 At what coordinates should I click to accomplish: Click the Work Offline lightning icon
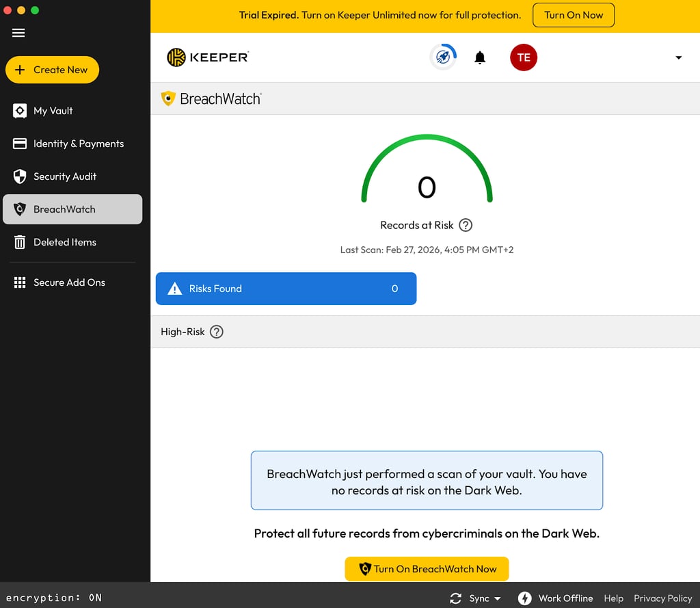click(524, 598)
